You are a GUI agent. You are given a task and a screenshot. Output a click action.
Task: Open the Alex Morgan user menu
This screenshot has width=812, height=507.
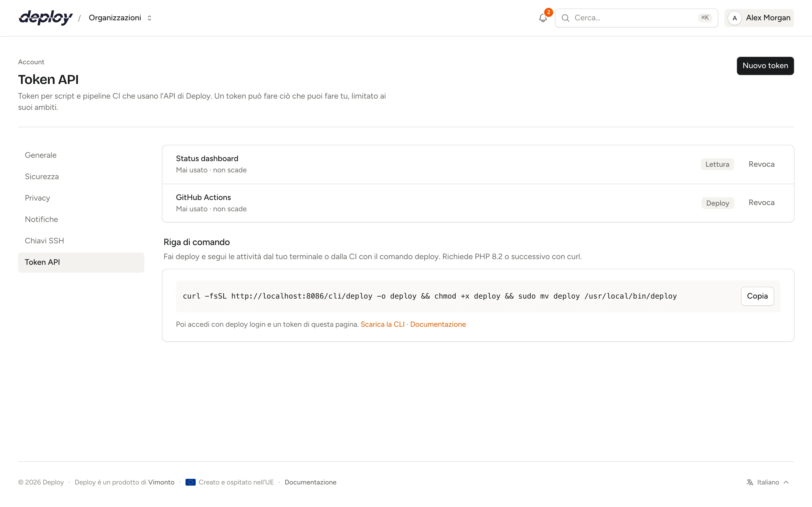pos(759,18)
